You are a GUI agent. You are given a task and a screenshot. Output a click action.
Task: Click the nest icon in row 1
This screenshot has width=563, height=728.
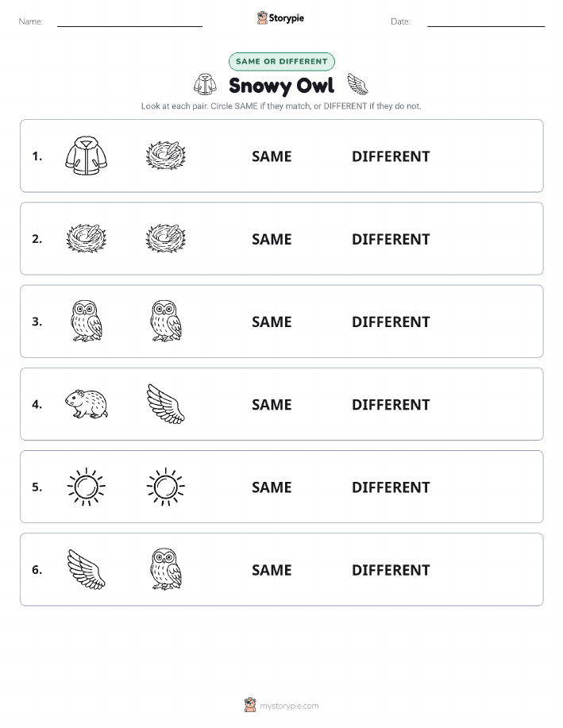(x=166, y=156)
